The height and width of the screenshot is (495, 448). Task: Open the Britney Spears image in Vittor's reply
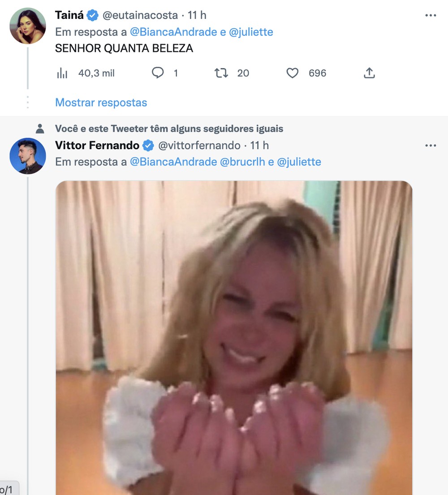(233, 336)
